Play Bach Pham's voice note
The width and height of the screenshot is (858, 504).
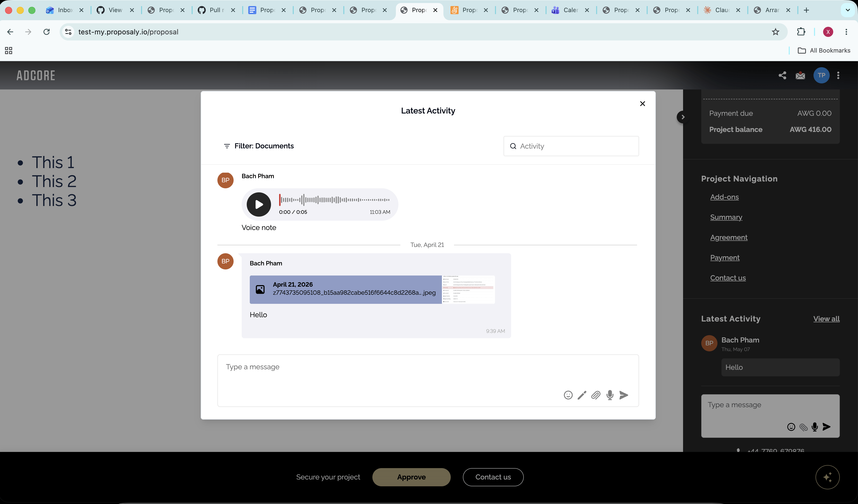point(259,204)
